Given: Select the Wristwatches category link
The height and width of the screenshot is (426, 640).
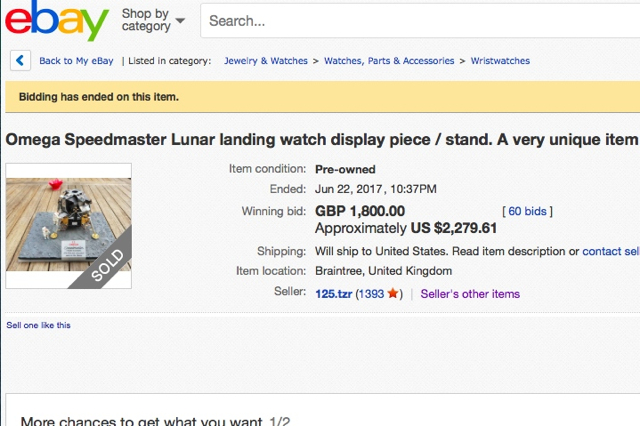Looking at the screenshot, I should pyautogui.click(x=500, y=61).
